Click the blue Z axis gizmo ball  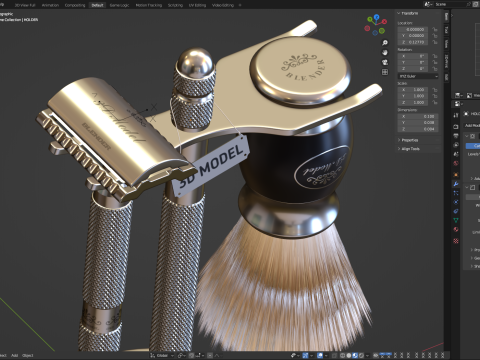click(x=376, y=17)
